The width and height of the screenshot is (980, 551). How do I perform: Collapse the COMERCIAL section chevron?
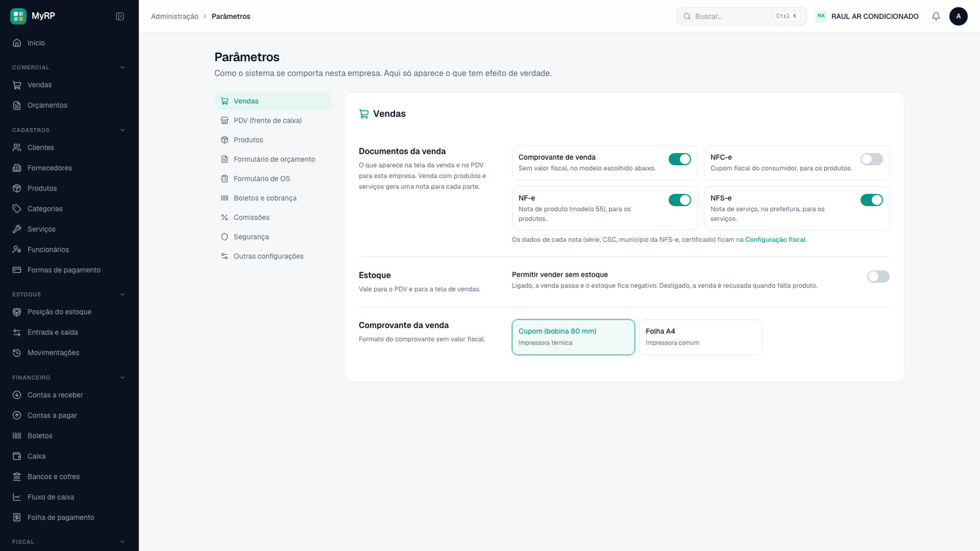pos(123,67)
